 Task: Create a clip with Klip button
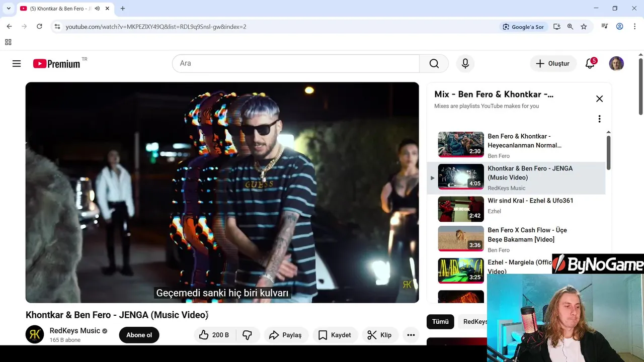pos(379,335)
